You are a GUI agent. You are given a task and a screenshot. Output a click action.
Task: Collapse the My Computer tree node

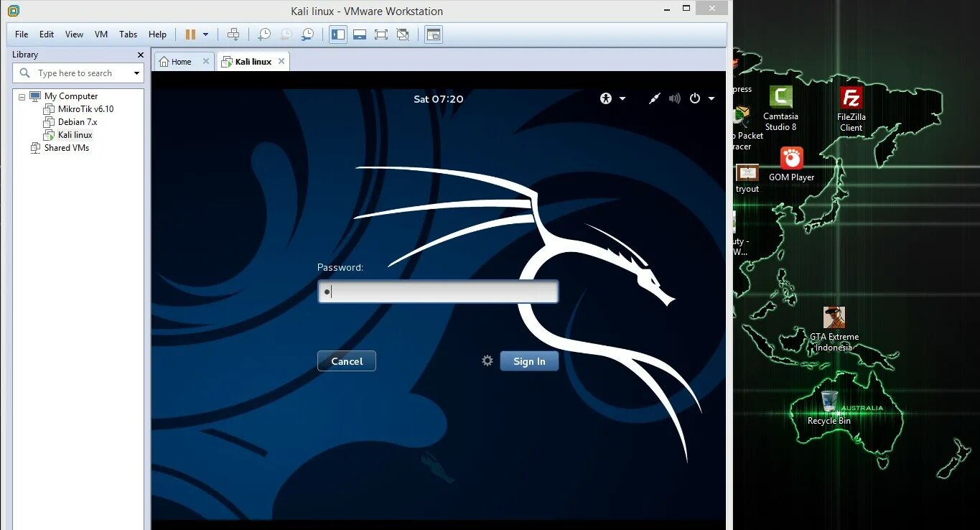tap(22, 96)
